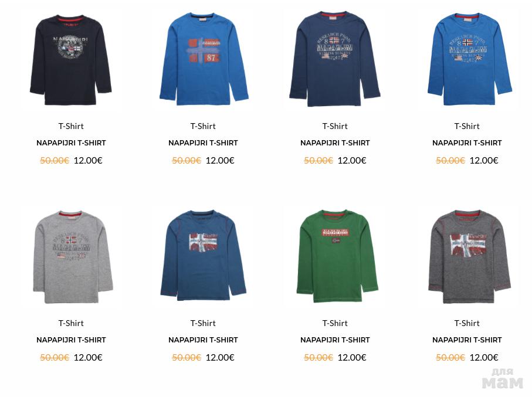Click NAPAPIJRI T-SHIRT title under the dark gray shirt
This screenshot has height=397, width=532.
click(467, 340)
